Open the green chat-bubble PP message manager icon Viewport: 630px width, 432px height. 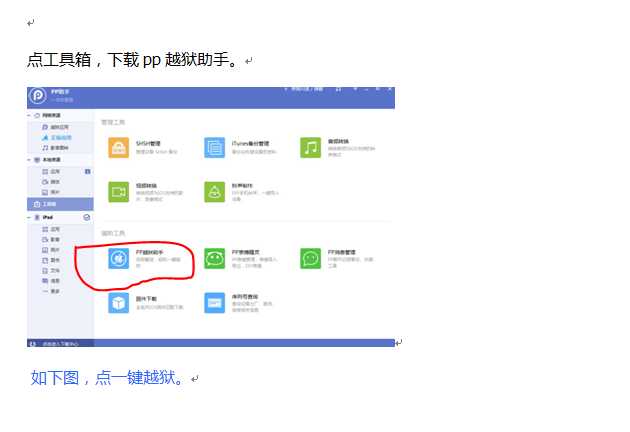tap(311, 258)
